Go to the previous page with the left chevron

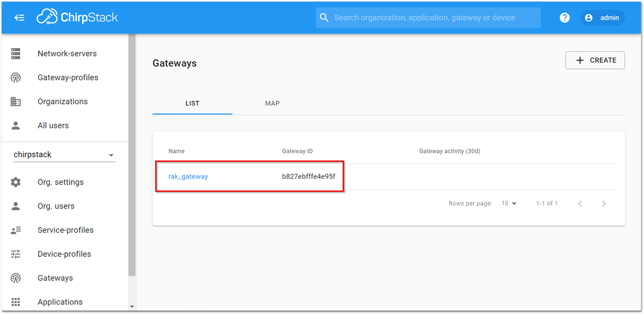(x=580, y=204)
